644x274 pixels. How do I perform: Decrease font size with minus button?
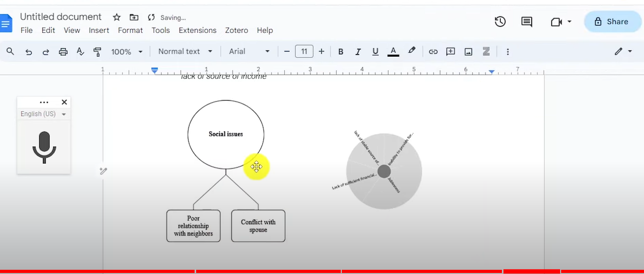click(287, 52)
